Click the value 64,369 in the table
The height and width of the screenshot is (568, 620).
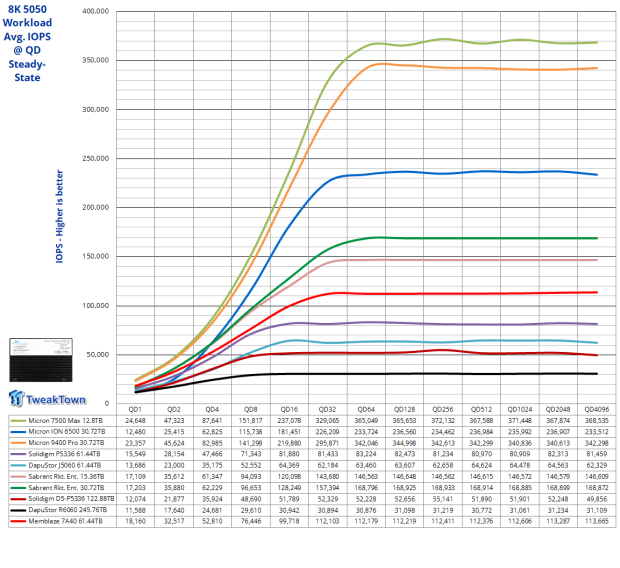289,465
